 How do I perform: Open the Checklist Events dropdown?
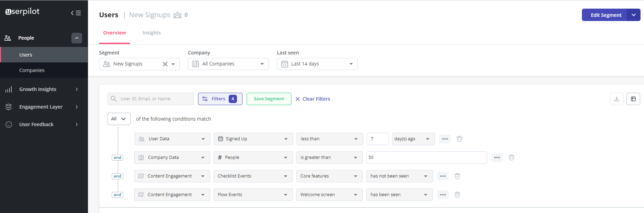pyautogui.click(x=253, y=176)
